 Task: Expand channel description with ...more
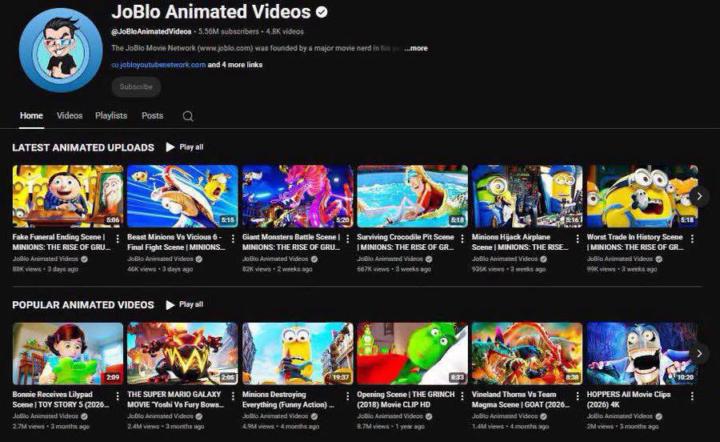tap(416, 48)
